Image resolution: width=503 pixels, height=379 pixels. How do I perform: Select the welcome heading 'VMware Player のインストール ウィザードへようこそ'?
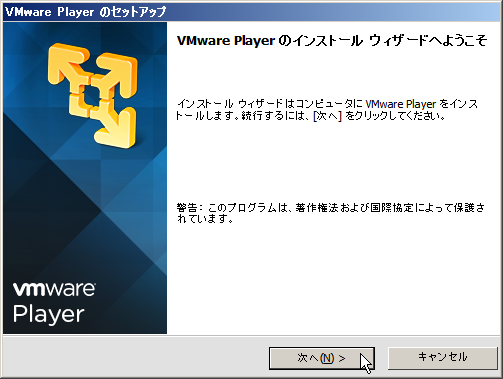click(x=332, y=41)
